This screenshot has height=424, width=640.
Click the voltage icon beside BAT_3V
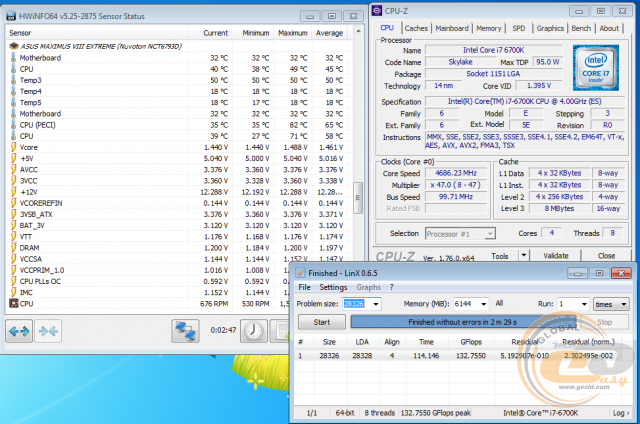[13, 225]
